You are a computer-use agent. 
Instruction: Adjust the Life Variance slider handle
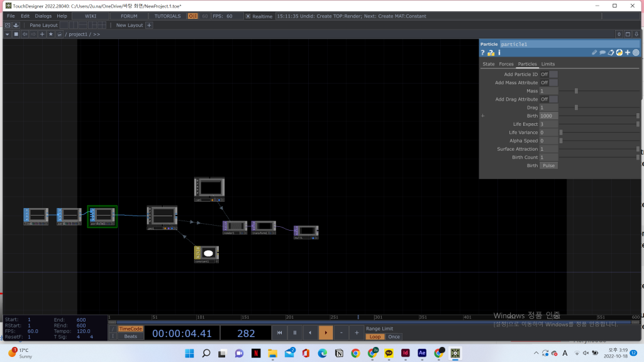point(561,132)
